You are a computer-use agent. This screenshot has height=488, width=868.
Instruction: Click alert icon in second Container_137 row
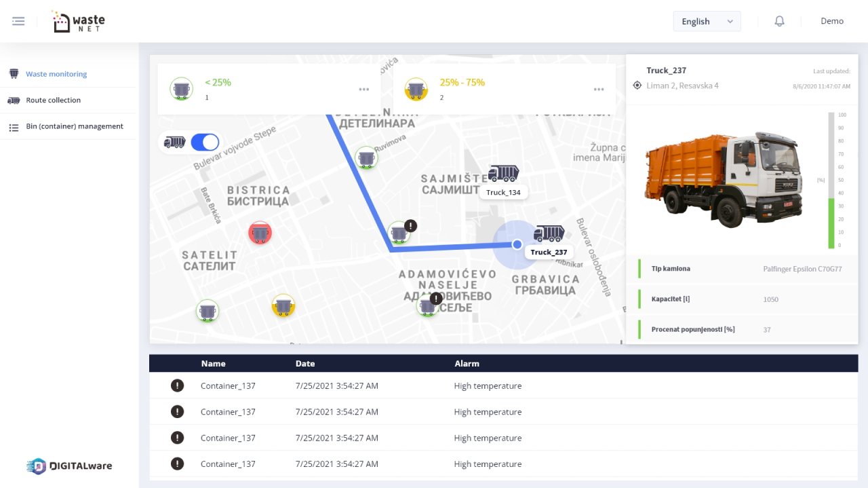pos(177,411)
